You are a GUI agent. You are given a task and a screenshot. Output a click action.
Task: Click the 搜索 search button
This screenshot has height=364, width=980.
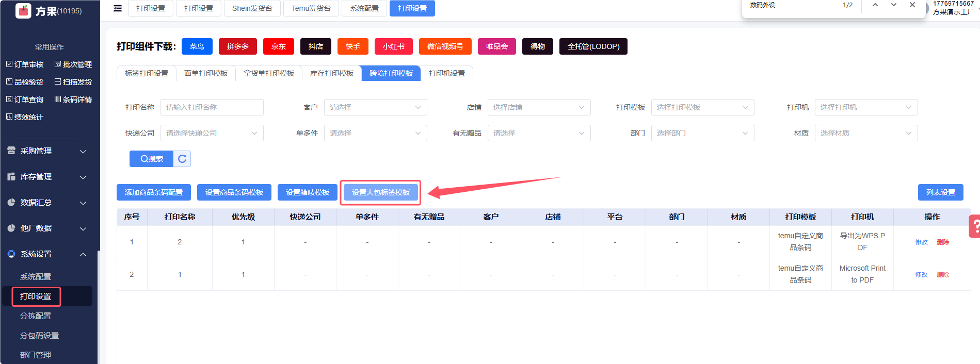pyautogui.click(x=152, y=159)
